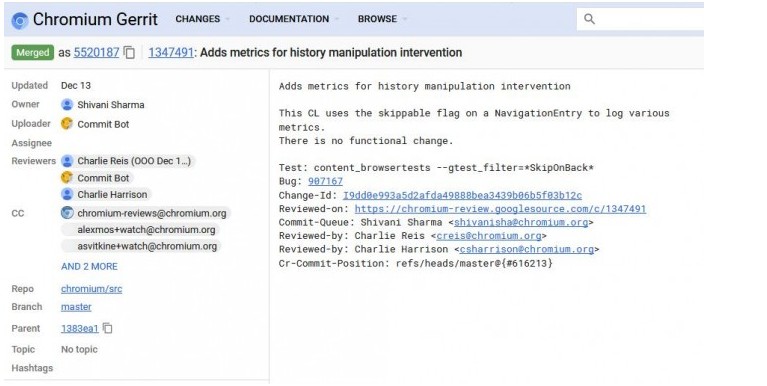
Task: Open bug link 907167
Action: click(x=325, y=181)
